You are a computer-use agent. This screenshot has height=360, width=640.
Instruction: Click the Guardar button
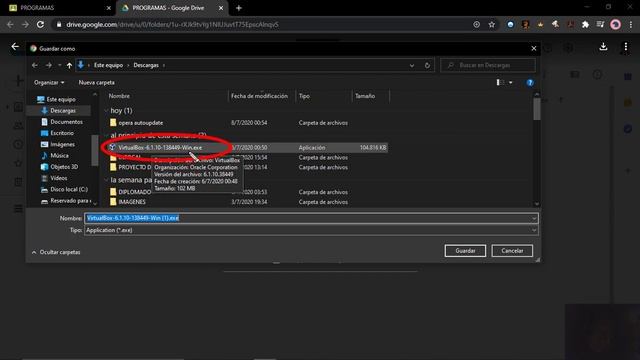[465, 251]
